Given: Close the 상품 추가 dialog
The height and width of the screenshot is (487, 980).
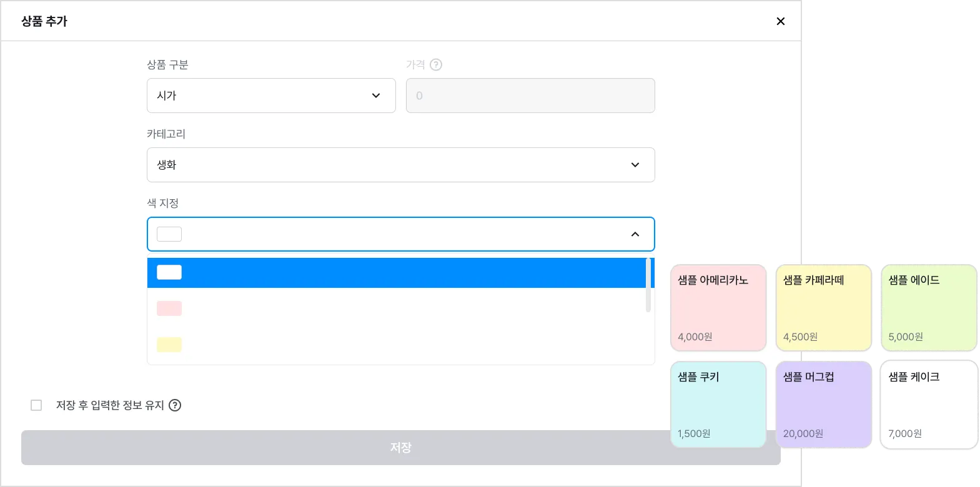Looking at the screenshot, I should [x=780, y=21].
